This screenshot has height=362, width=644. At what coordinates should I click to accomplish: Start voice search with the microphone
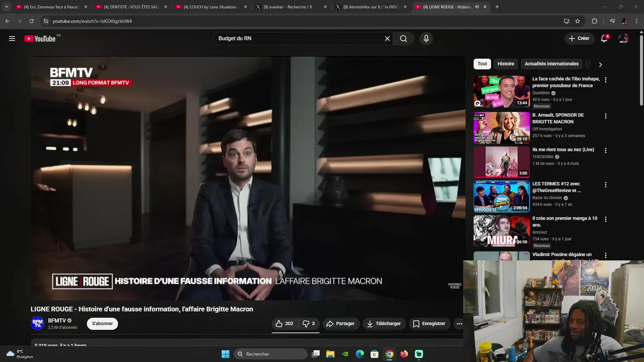426,39
